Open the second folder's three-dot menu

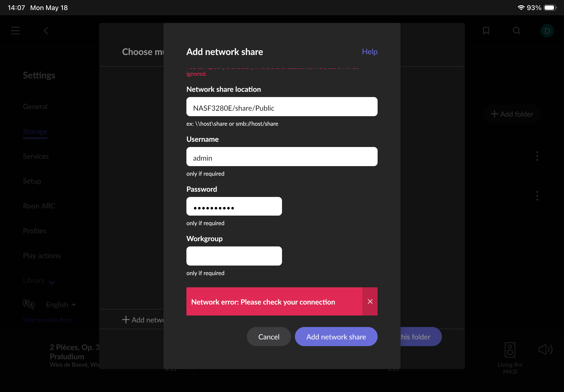tap(537, 196)
